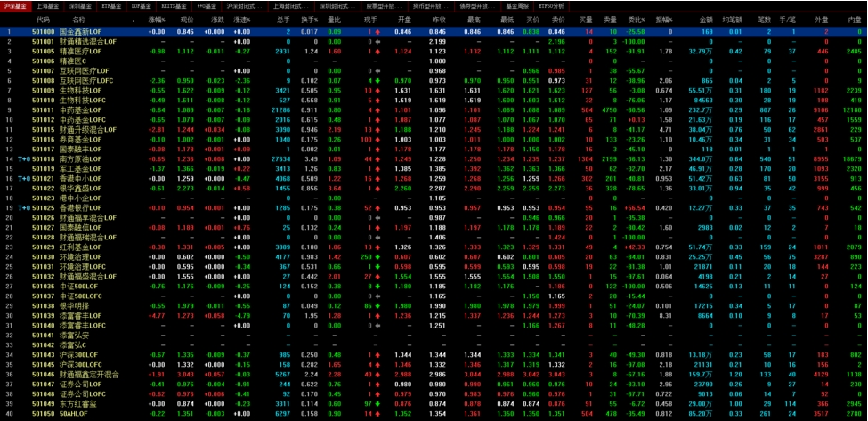Screen dimensions: 868x421
Task: Click the 委比 value +56.54
Action: point(636,208)
